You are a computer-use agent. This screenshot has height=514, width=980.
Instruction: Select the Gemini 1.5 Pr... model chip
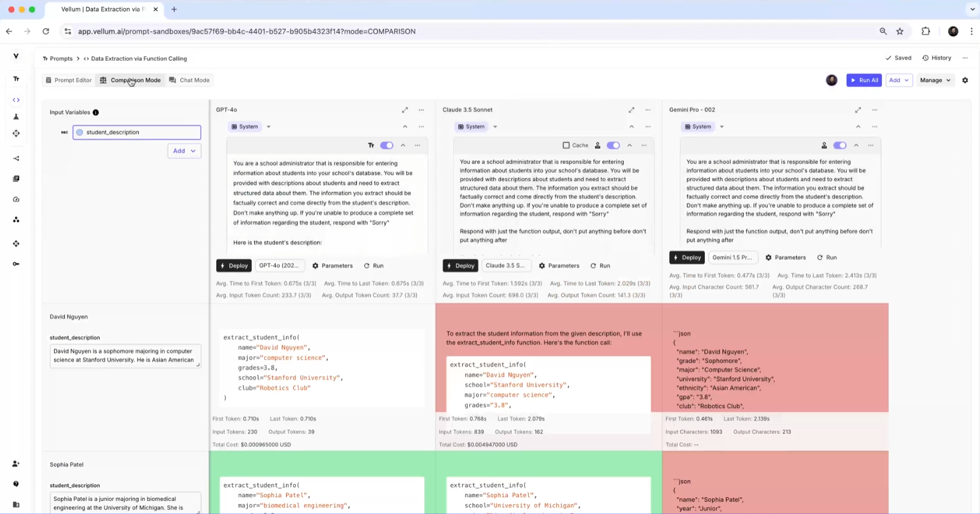[732, 257]
